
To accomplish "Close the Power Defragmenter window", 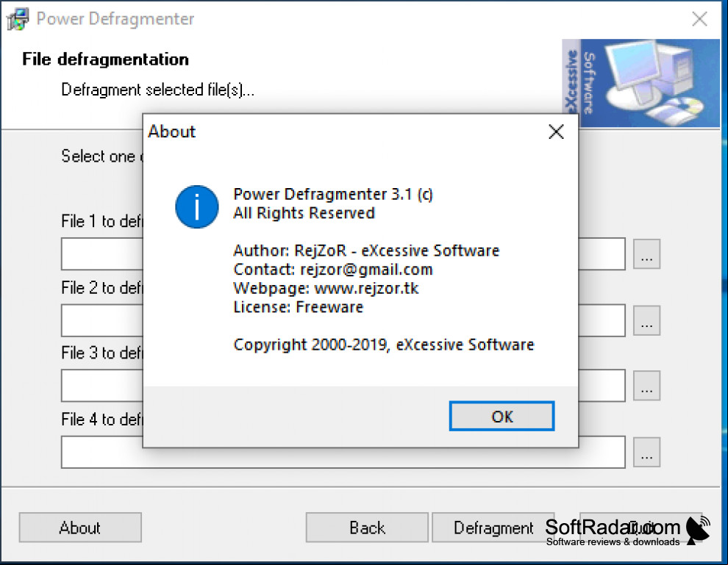I will click(x=699, y=19).
